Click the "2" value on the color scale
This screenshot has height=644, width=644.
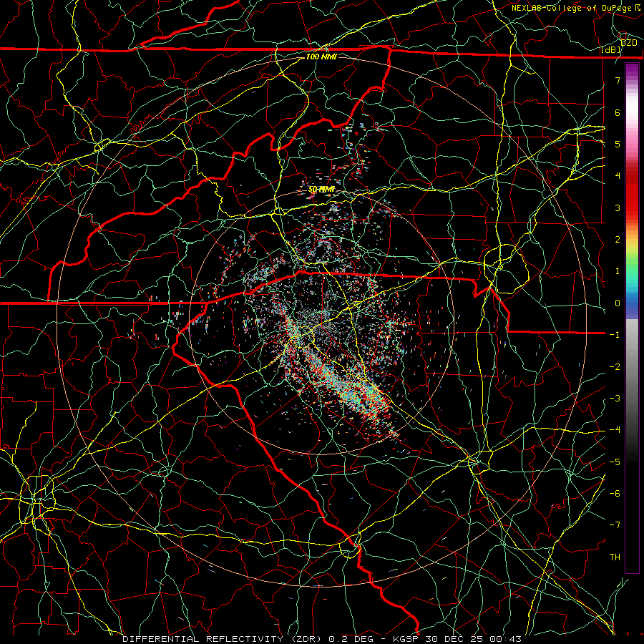tap(618, 240)
